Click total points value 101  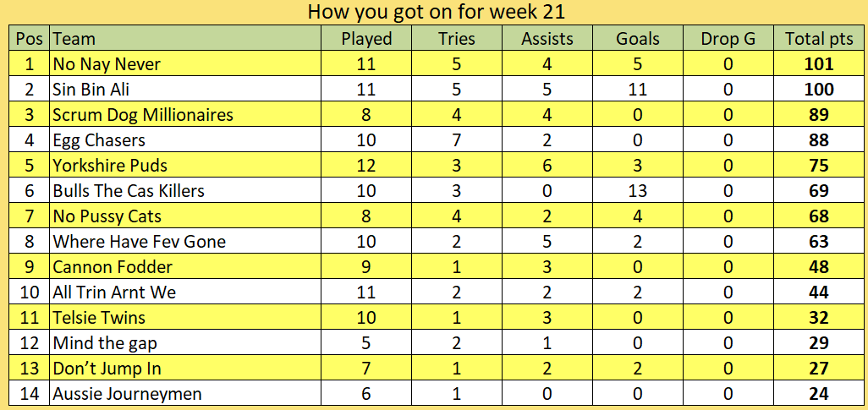point(818,63)
